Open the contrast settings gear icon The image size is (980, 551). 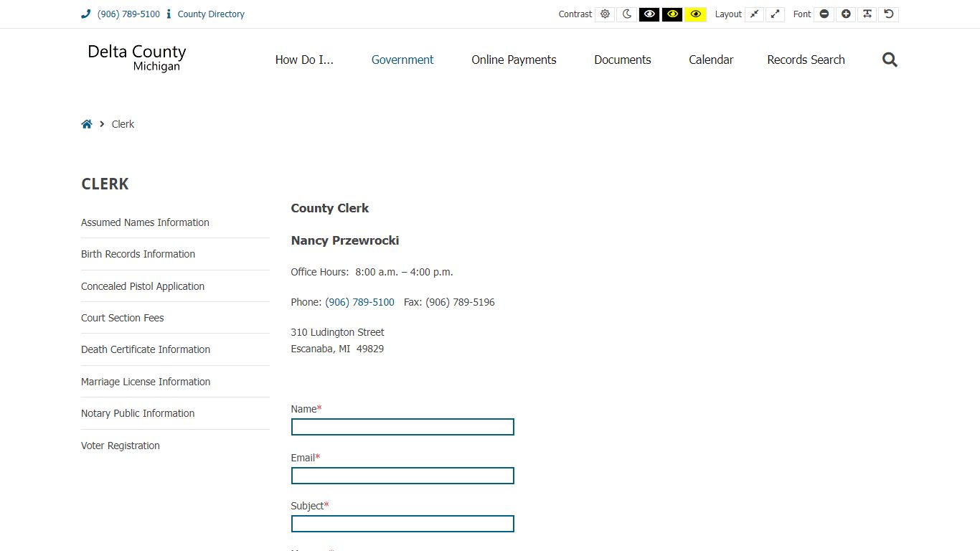[605, 14]
